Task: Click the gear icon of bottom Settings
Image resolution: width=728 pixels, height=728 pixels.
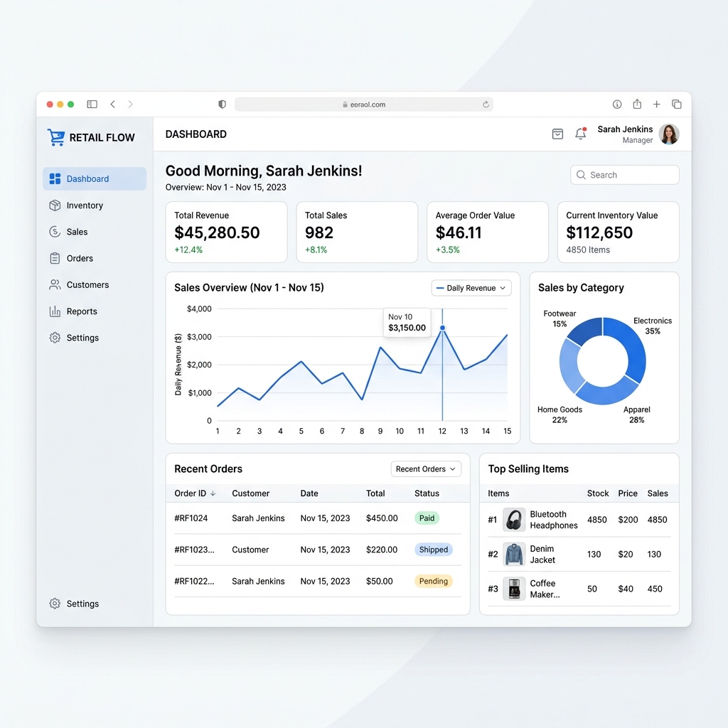Action: pos(55,604)
